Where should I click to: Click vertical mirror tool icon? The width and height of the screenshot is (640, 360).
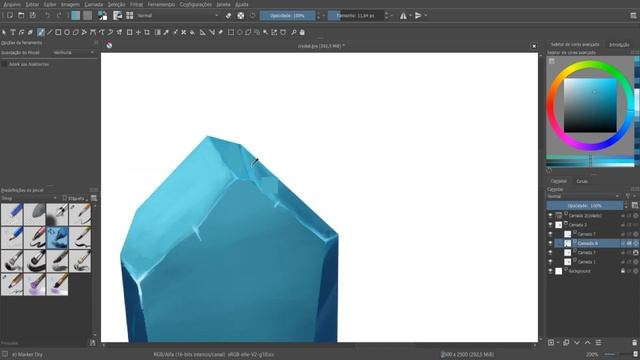point(418,16)
